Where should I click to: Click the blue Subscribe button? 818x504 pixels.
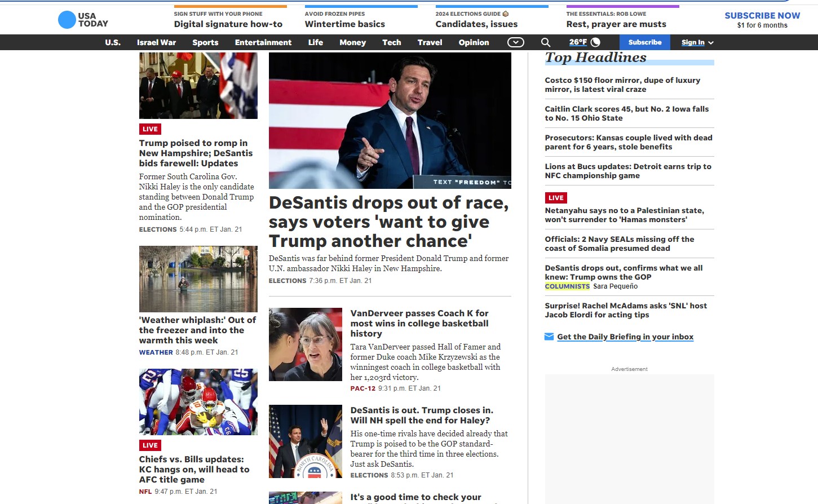point(645,42)
